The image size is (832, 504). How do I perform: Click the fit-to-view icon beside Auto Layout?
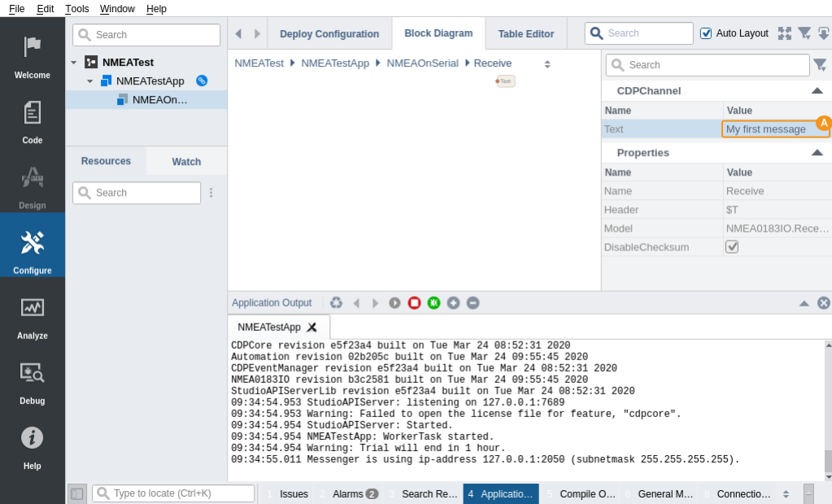[784, 33]
